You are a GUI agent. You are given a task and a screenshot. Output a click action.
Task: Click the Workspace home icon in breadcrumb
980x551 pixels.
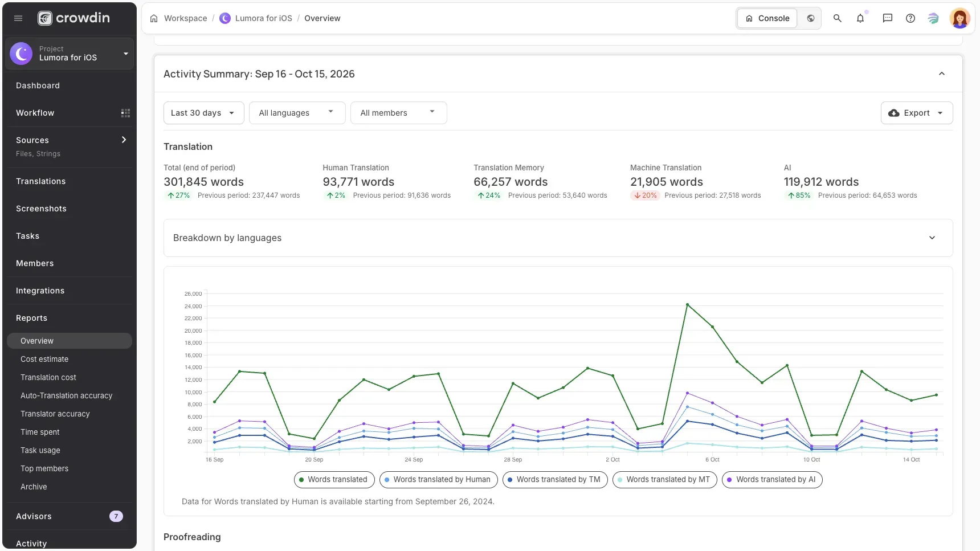[x=154, y=18]
